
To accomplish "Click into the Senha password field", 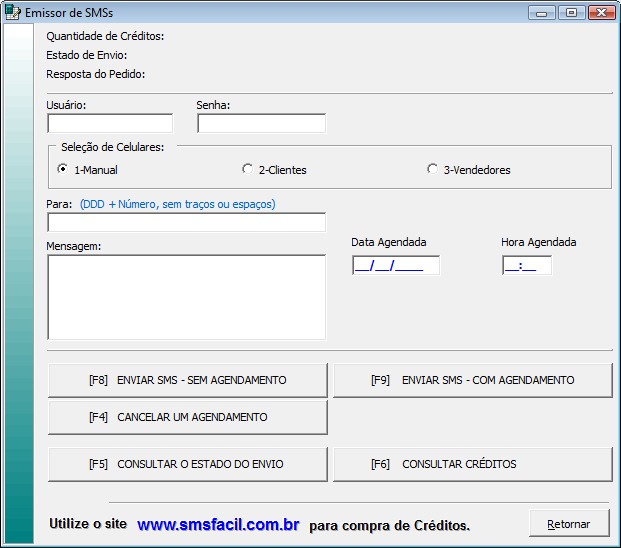I will [x=261, y=123].
